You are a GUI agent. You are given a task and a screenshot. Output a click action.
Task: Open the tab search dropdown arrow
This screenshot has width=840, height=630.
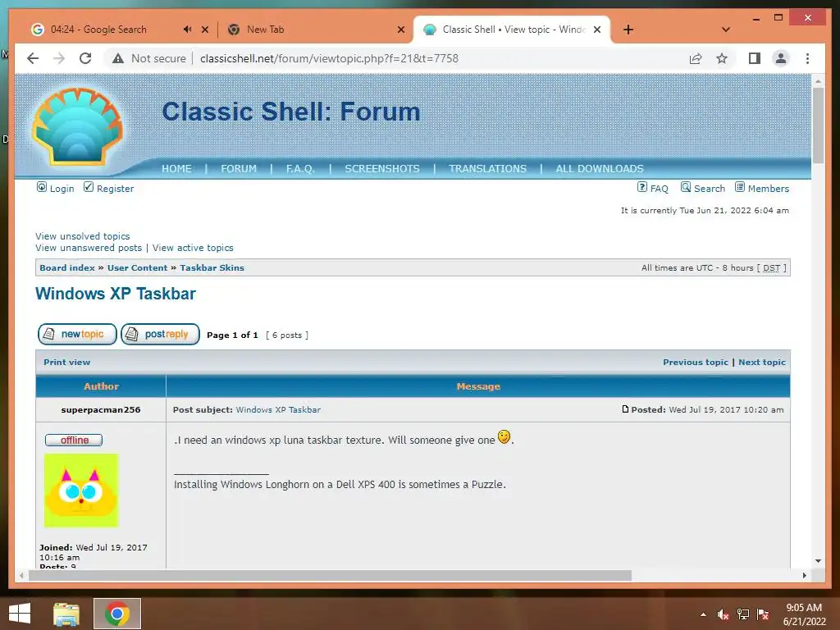coord(726,30)
